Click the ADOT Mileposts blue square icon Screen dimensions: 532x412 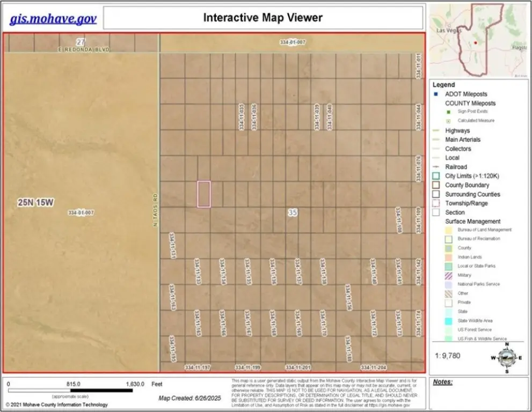click(x=436, y=94)
